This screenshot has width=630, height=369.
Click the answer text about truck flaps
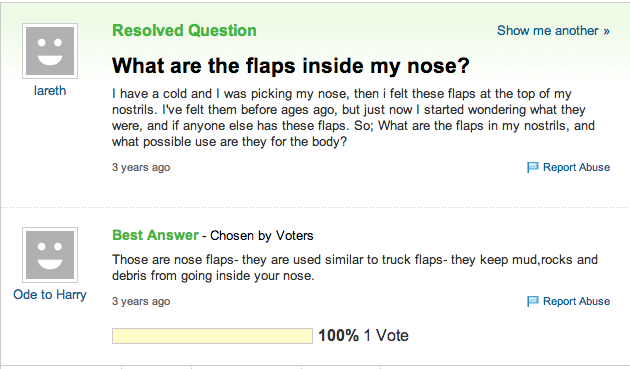pos(355,268)
